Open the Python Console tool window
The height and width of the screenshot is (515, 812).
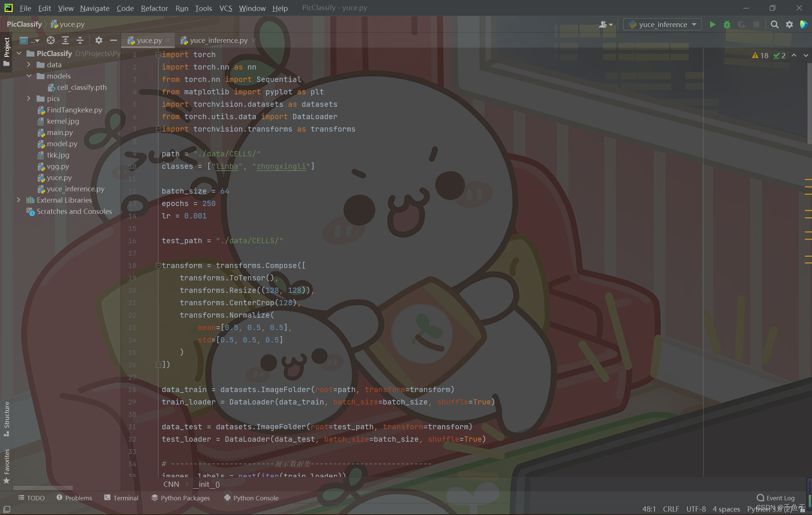[x=251, y=498]
